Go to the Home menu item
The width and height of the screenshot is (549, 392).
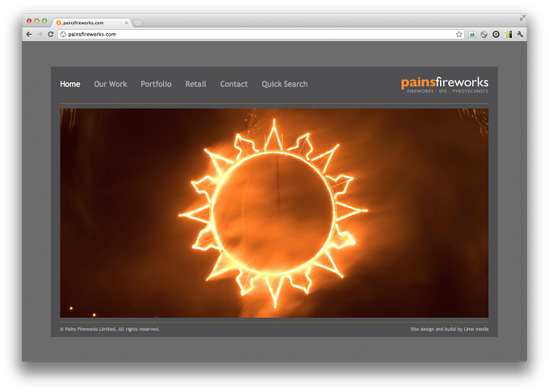tap(70, 84)
